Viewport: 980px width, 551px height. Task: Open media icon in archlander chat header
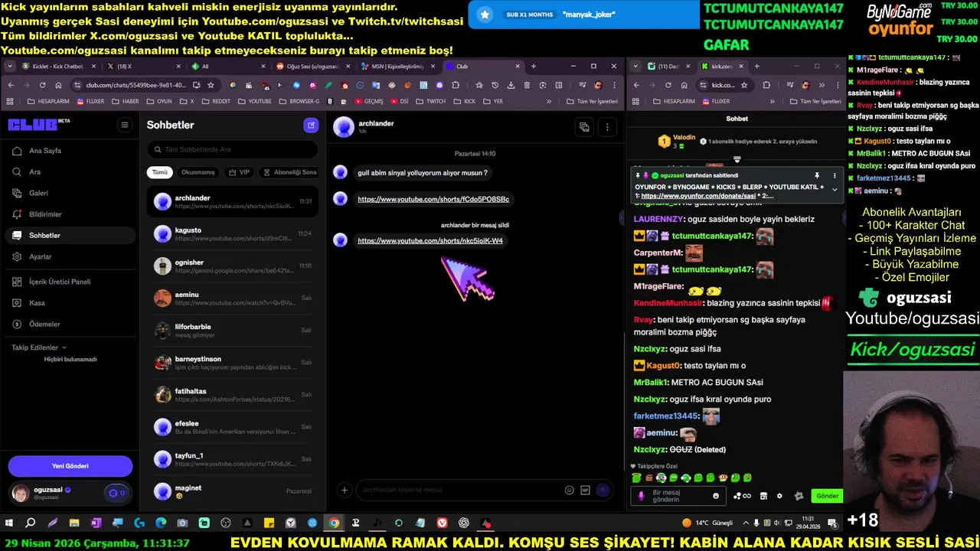coord(584,127)
